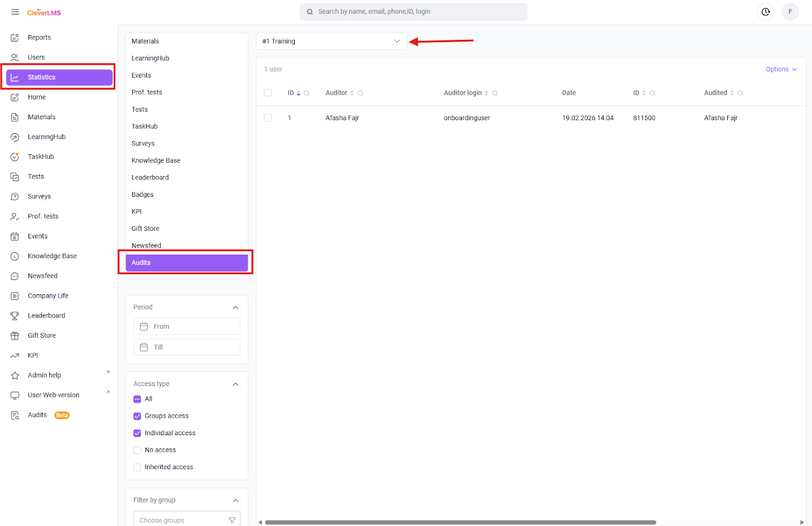Open User Web-version link
This screenshot has width=812, height=526.
point(53,395)
